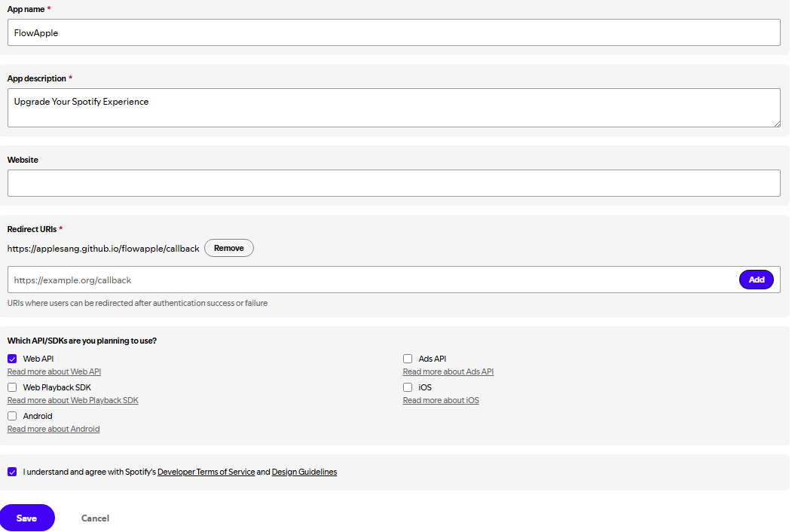Uncheck the Web API checkbox

[x=12, y=359]
